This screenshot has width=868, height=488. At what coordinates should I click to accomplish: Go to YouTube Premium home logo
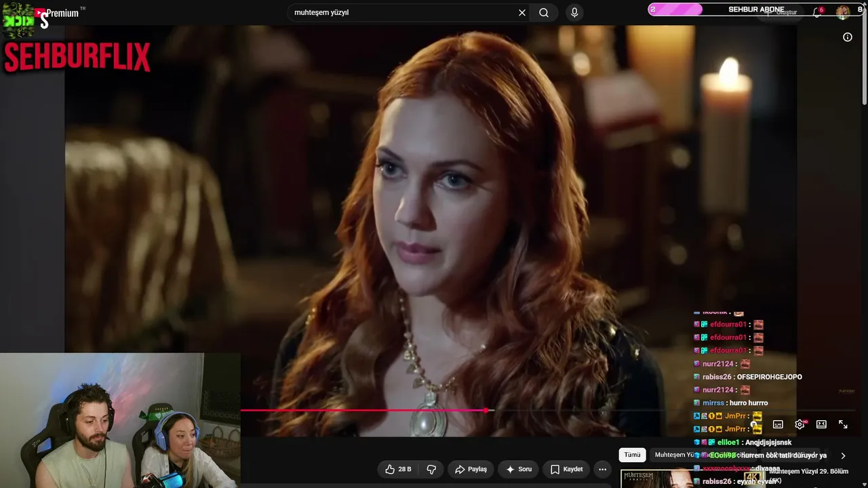56,14
